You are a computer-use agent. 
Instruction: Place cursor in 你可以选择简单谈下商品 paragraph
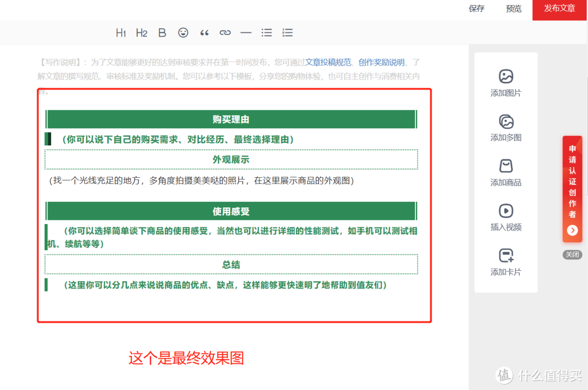232,237
